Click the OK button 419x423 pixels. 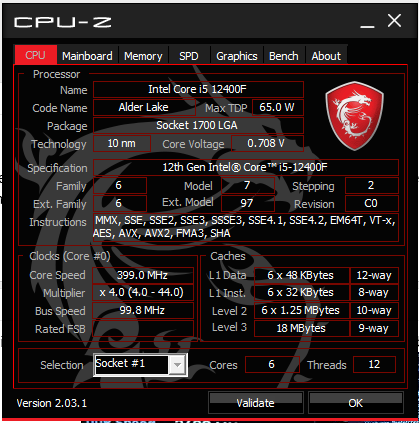(x=356, y=402)
